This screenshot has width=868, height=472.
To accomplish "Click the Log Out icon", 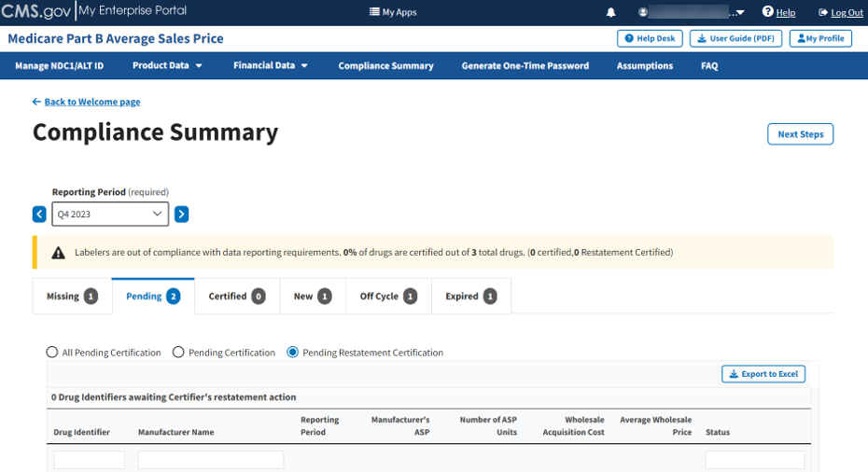I will [823, 12].
